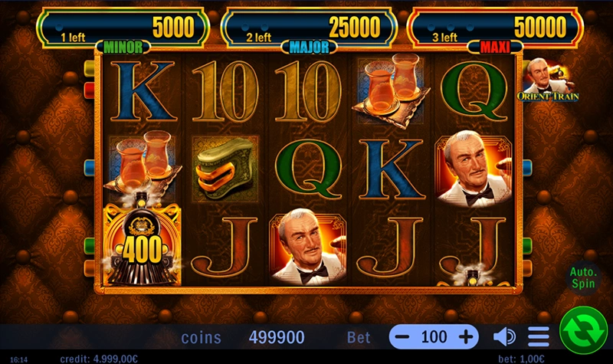Click the green Q symbol on fifth reel
The height and width of the screenshot is (364, 613).
(x=474, y=90)
